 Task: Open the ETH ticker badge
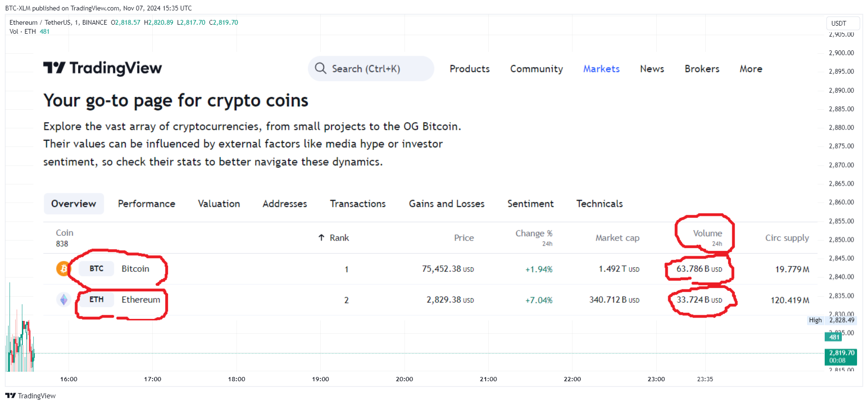pos(97,299)
